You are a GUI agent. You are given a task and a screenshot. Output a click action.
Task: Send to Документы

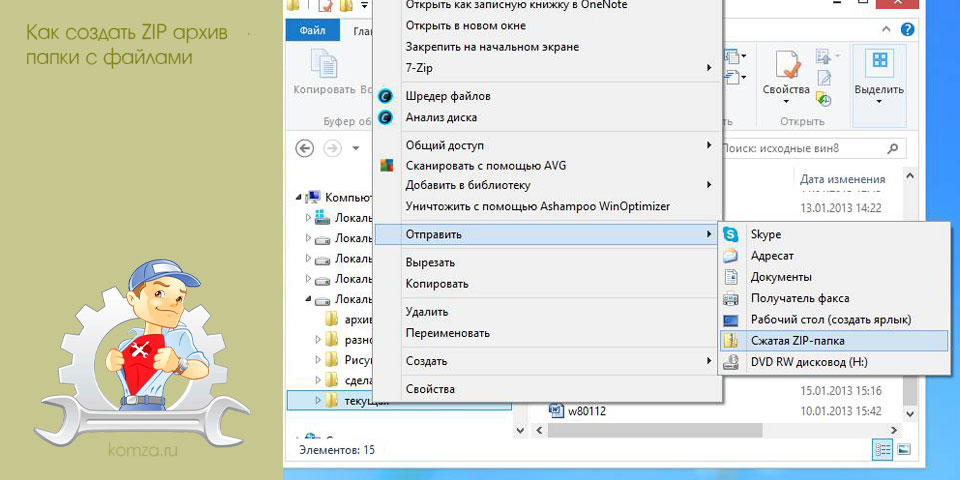(x=834, y=277)
